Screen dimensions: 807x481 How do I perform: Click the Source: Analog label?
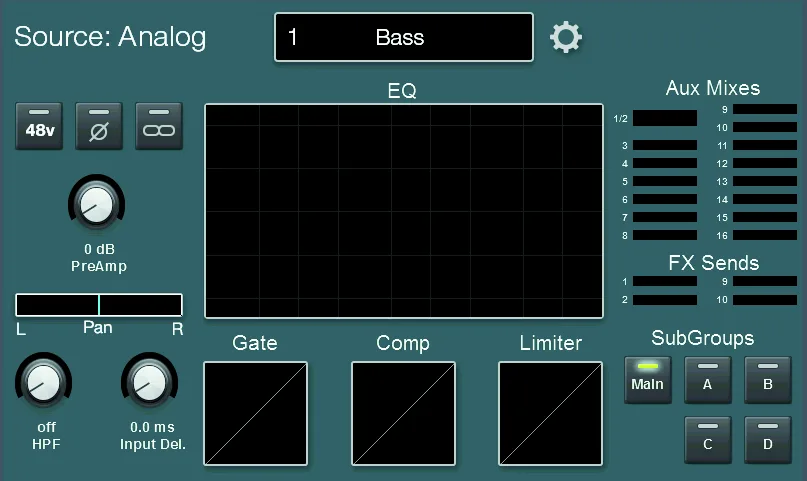click(x=110, y=37)
